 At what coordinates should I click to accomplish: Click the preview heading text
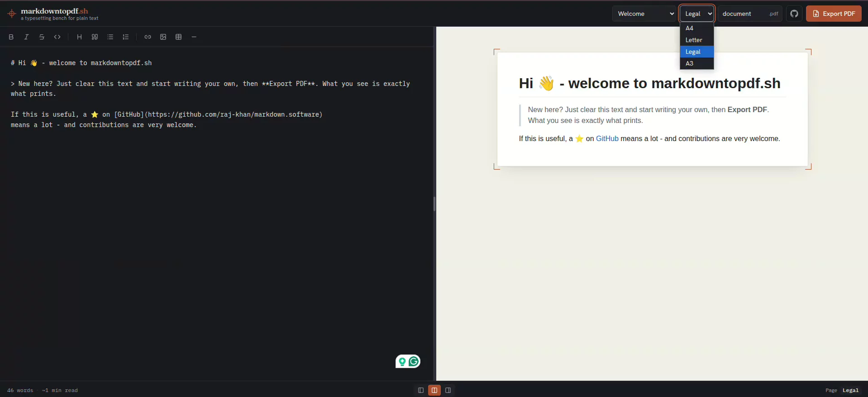(x=650, y=83)
